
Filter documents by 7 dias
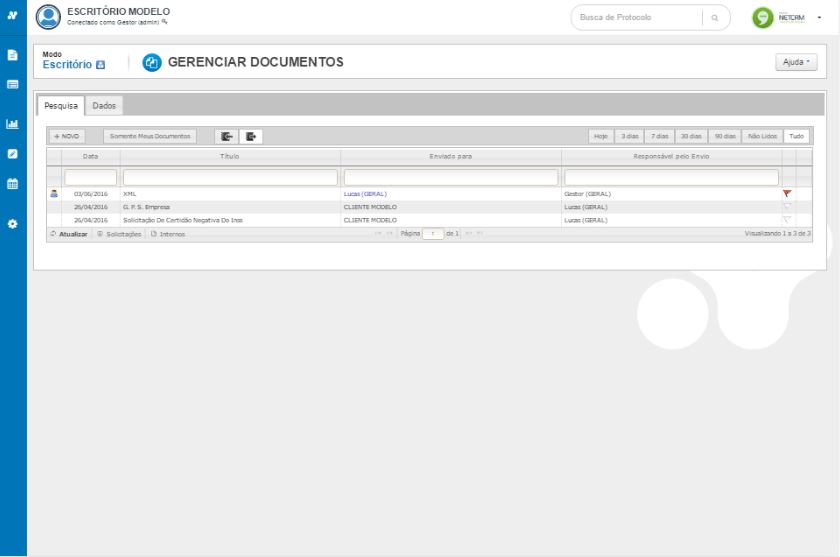[x=659, y=137]
